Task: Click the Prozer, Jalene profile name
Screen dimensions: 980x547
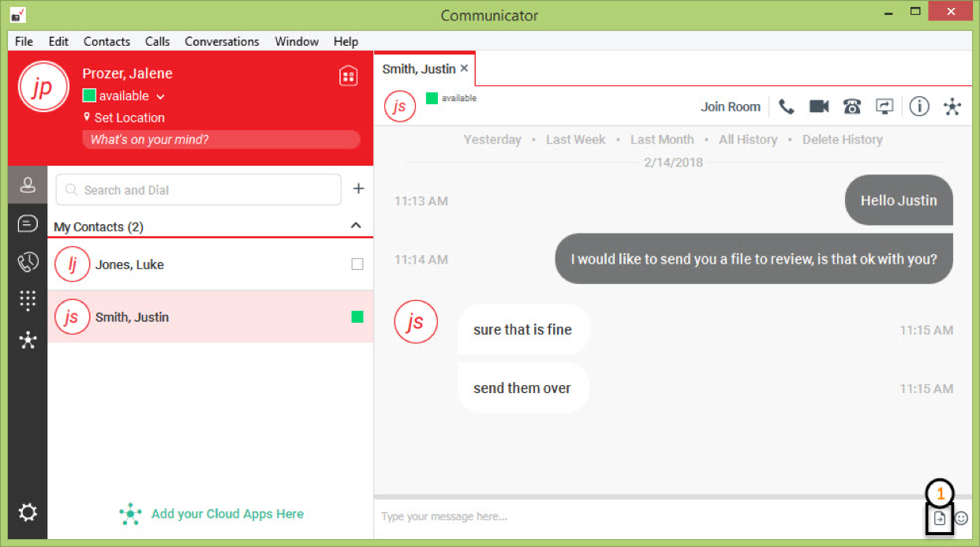Action: 127,73
